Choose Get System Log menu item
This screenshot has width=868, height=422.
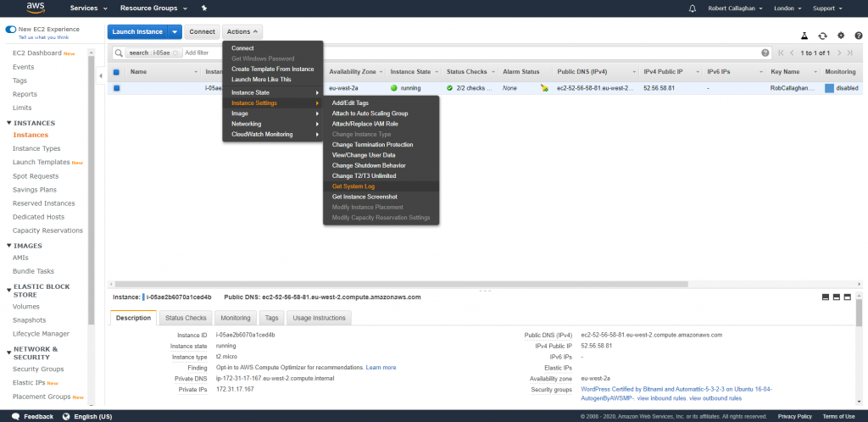pos(381,186)
